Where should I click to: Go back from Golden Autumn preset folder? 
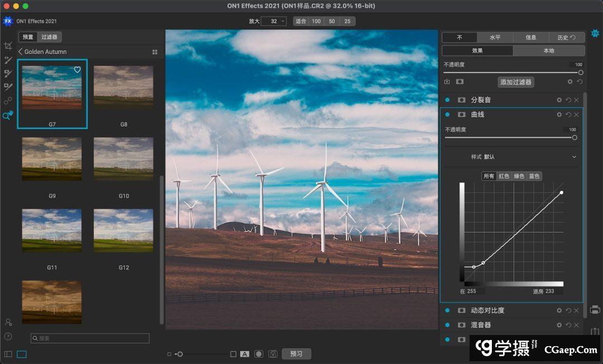tap(21, 52)
